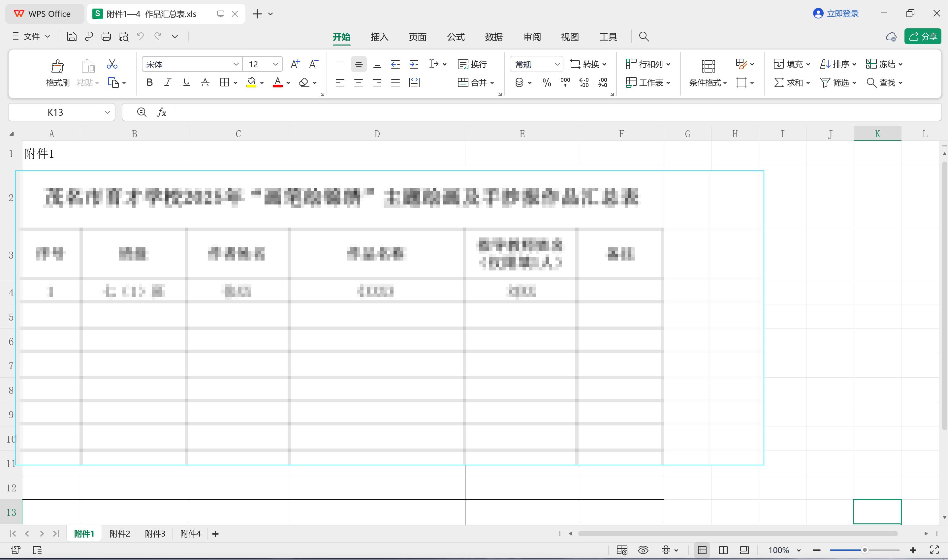
Task: Expand the Merge (合并) dropdown arrow
Action: coord(492,83)
